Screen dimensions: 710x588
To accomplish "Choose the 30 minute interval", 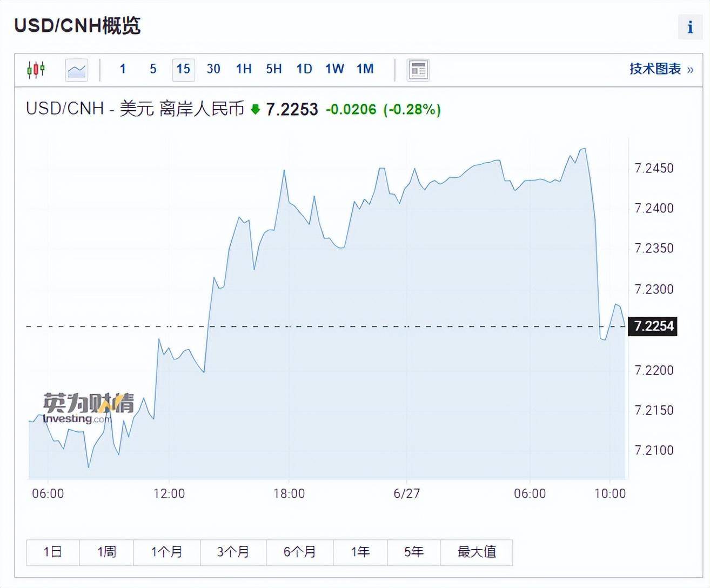I will 213,69.
